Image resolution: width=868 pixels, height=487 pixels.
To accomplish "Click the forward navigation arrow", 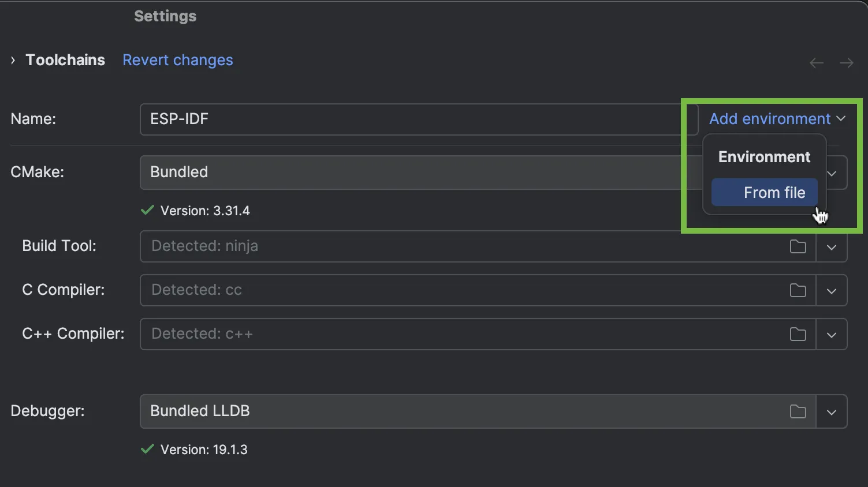I will click(846, 62).
